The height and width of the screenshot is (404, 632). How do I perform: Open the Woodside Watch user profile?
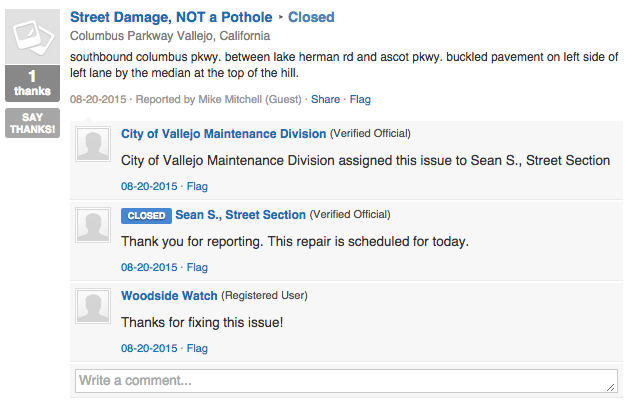(x=168, y=296)
